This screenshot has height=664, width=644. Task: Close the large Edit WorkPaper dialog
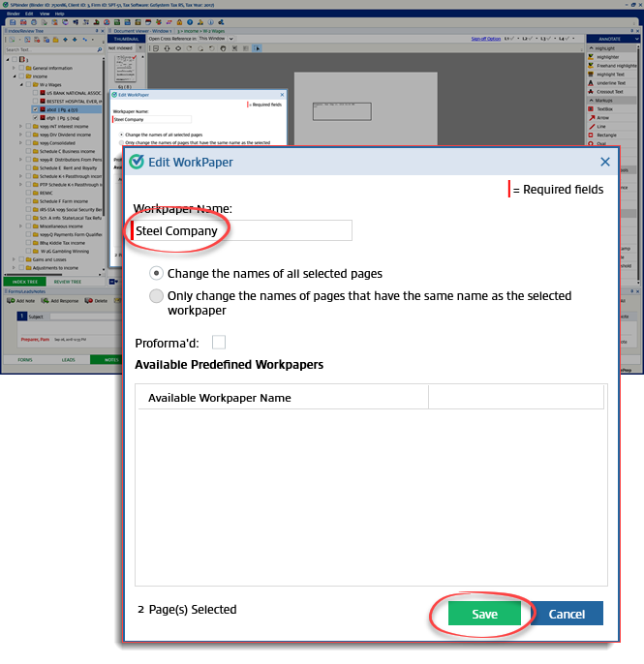[605, 162]
